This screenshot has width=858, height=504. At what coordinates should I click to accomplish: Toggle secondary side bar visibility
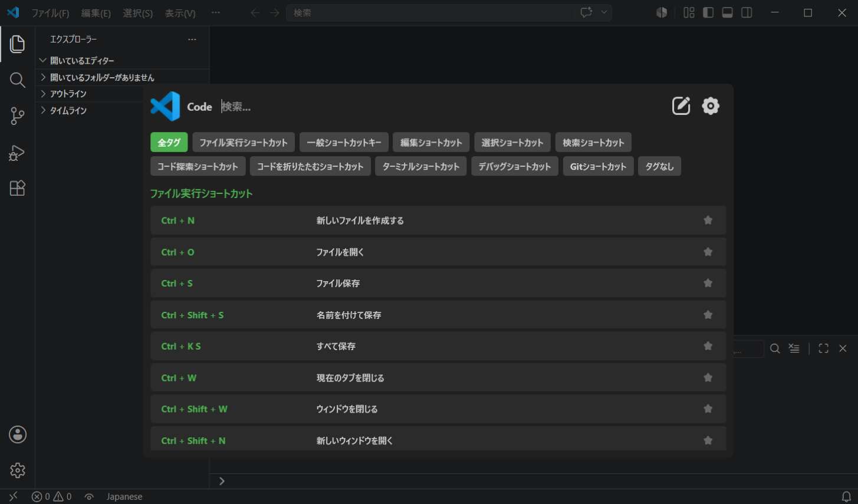click(x=747, y=12)
